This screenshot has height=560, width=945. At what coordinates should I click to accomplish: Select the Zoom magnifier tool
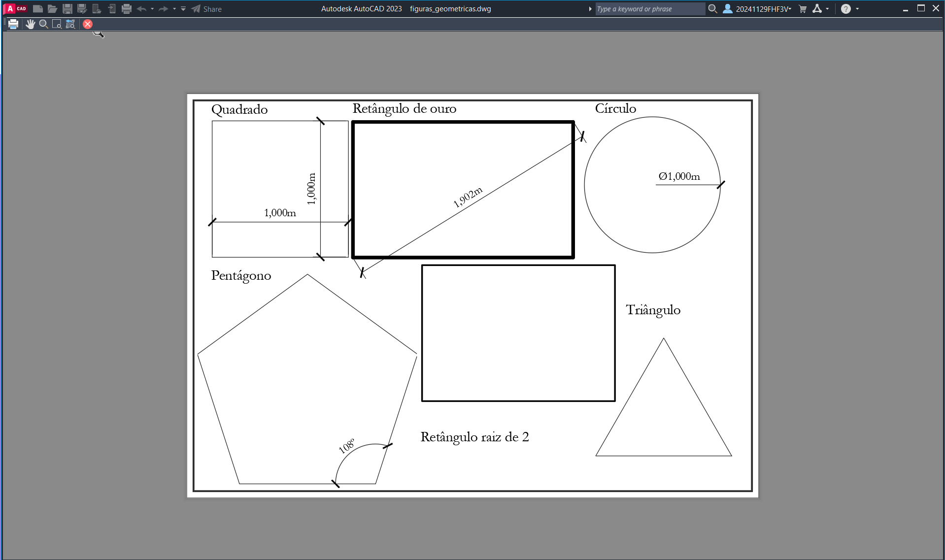(43, 24)
